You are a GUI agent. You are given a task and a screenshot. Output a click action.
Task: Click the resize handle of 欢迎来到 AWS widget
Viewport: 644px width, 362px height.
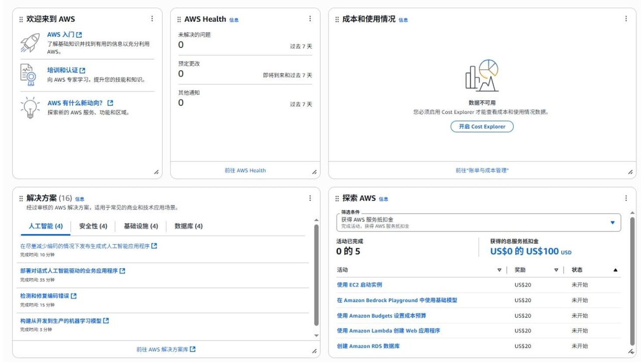click(156, 172)
